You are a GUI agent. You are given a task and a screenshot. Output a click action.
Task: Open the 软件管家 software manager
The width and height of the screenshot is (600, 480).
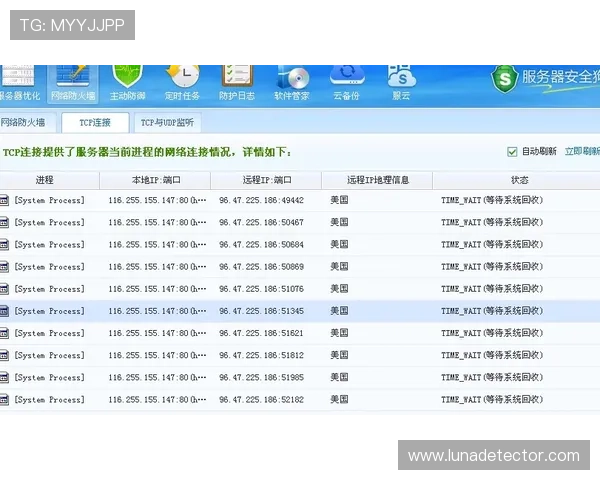tap(292, 83)
